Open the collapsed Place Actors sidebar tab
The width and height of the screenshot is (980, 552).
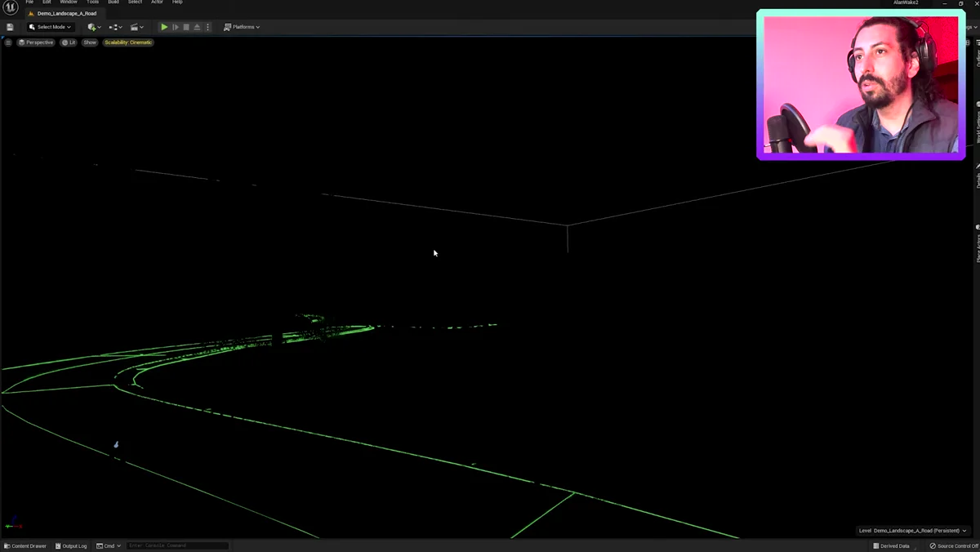tap(978, 244)
